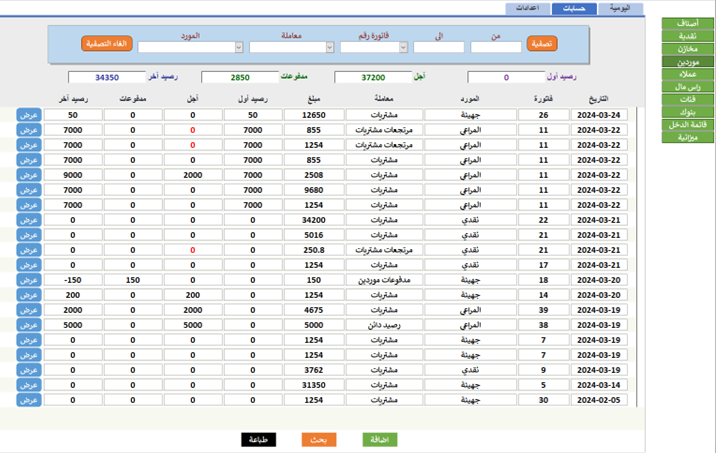Viewport: 716px width, 453px height.
Task: Expand the فاتورة رقم invoice number dropdown
Action: click(x=403, y=47)
